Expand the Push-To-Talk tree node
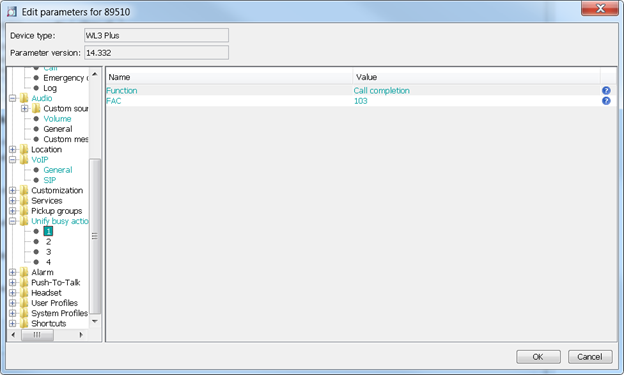 click(x=13, y=283)
